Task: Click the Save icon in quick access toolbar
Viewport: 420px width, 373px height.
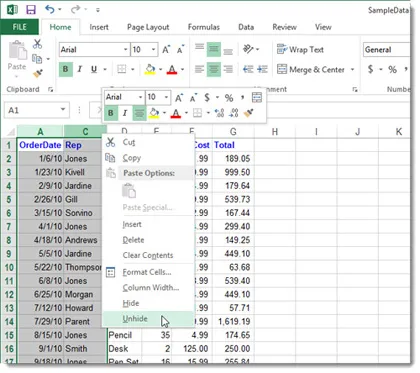Action: click(x=31, y=9)
